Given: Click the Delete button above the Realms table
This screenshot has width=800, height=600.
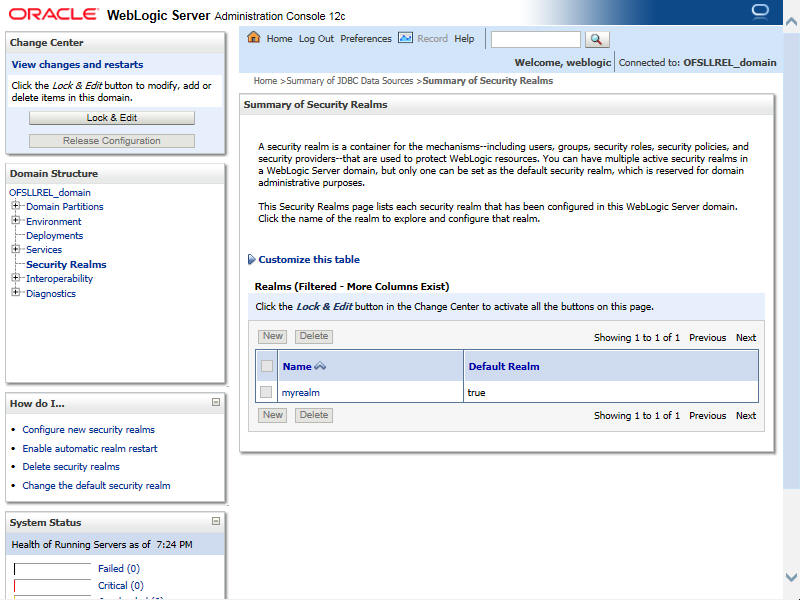Looking at the screenshot, I should tap(314, 336).
